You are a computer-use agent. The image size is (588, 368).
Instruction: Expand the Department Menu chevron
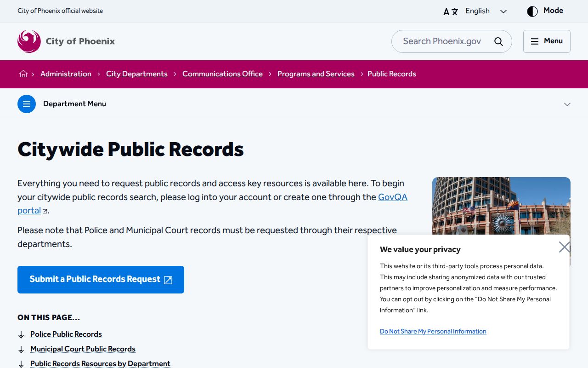[567, 104]
